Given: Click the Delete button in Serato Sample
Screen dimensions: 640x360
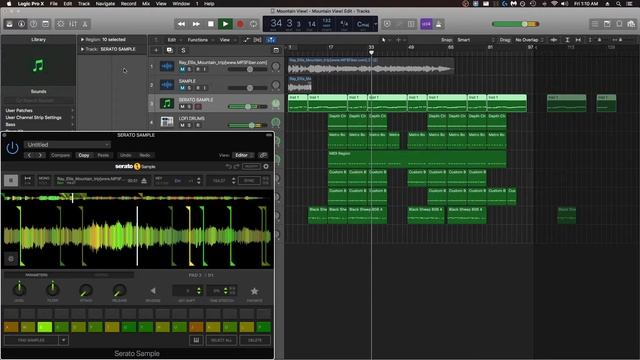Looking at the screenshot, I should coord(255,340).
